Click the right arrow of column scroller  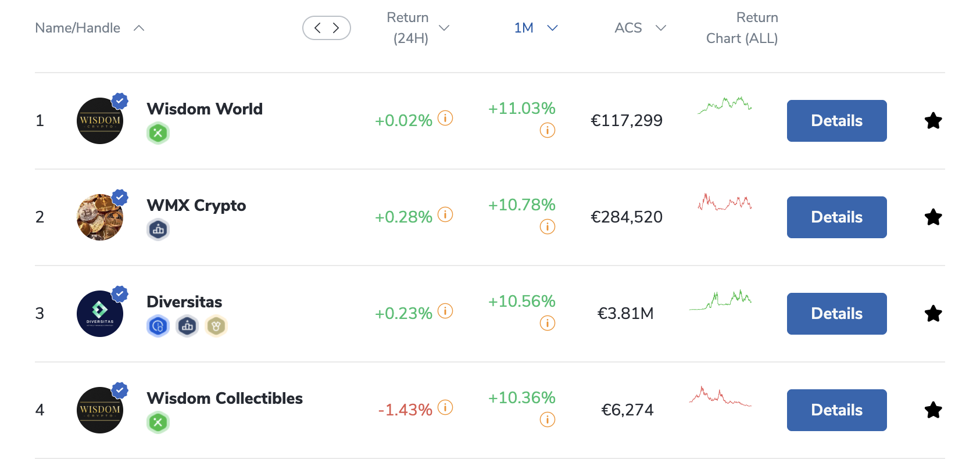click(336, 28)
